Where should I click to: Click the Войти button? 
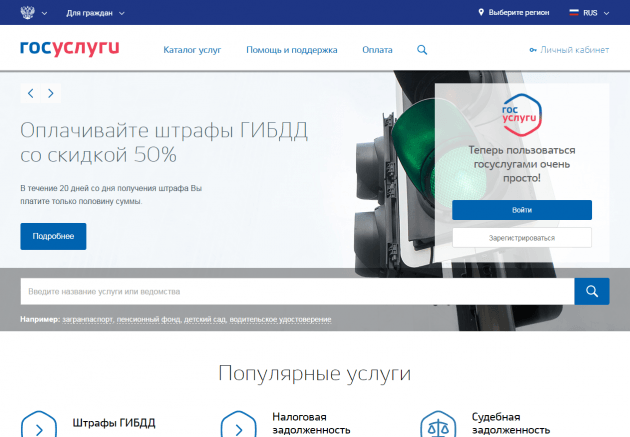(x=521, y=210)
